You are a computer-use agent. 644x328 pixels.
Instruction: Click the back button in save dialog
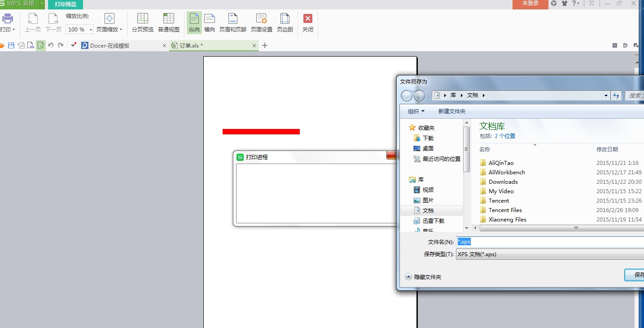407,96
